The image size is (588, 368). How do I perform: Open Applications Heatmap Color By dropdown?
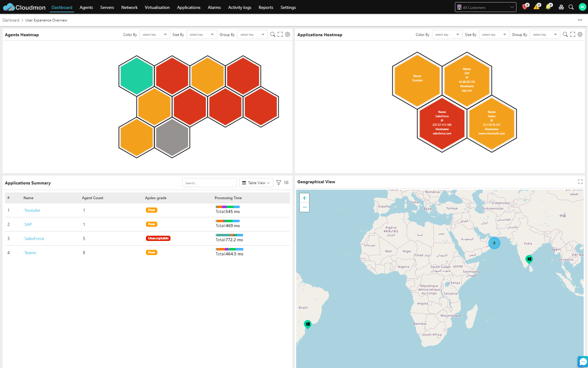[447, 35]
